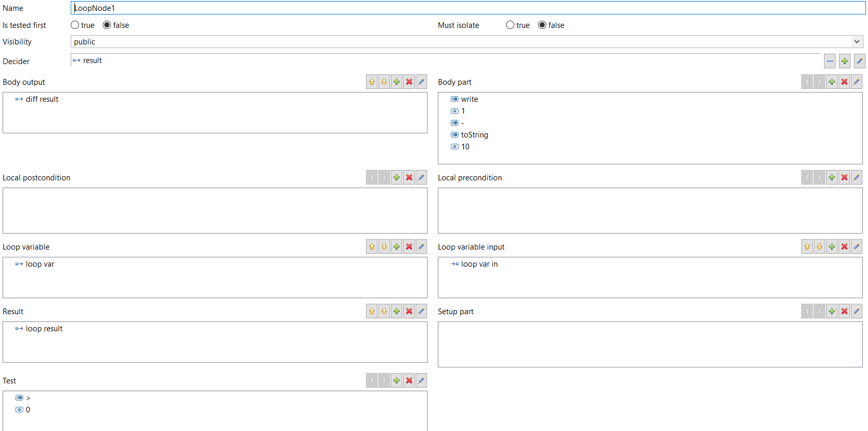Add a new Result entry
This screenshot has height=431, width=868.
click(x=397, y=311)
